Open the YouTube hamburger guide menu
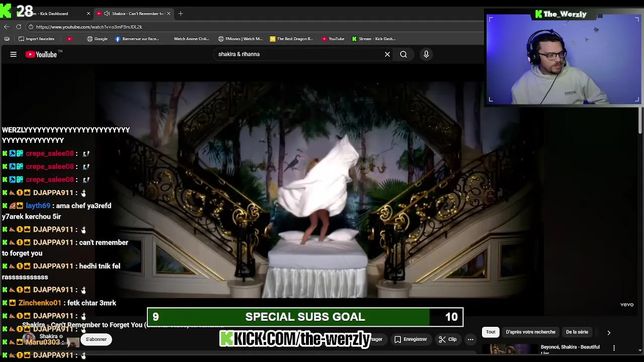 [x=14, y=54]
